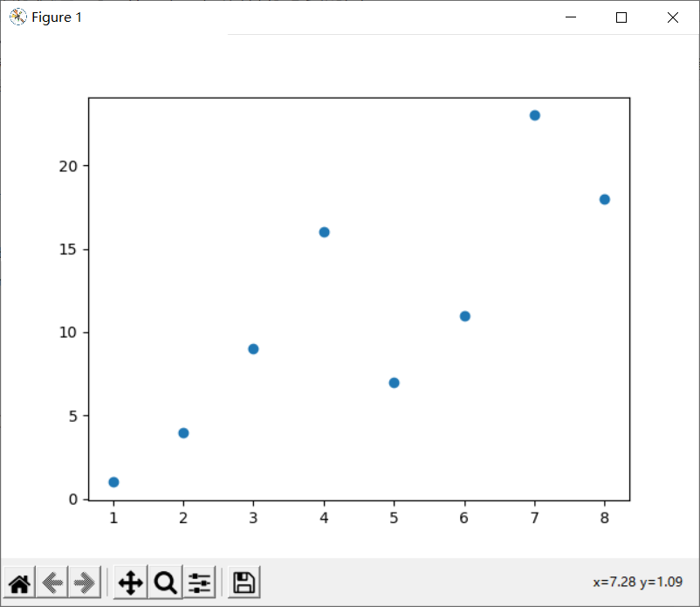Go back to previous view arrow

pos(52,583)
